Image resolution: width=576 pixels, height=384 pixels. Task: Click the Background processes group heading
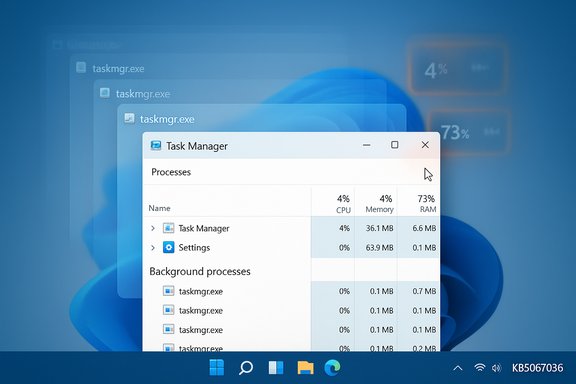pos(200,272)
